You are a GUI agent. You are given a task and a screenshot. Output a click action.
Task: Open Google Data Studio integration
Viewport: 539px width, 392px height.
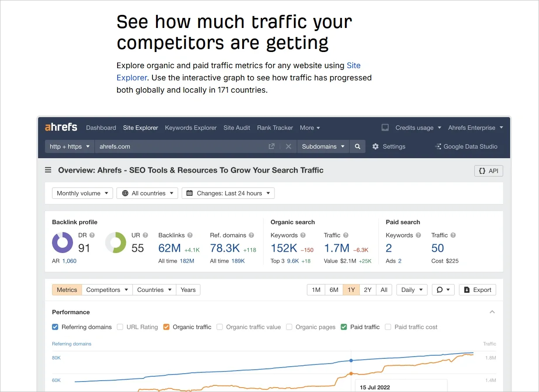[466, 146]
